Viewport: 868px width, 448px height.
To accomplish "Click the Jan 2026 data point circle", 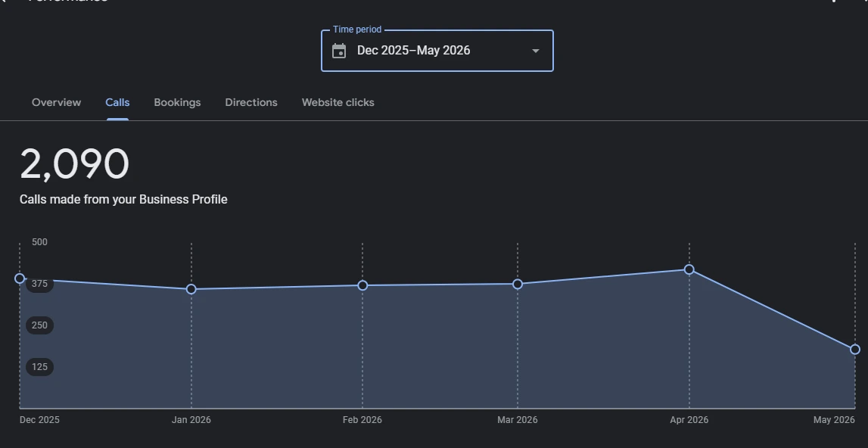I will [x=191, y=289].
